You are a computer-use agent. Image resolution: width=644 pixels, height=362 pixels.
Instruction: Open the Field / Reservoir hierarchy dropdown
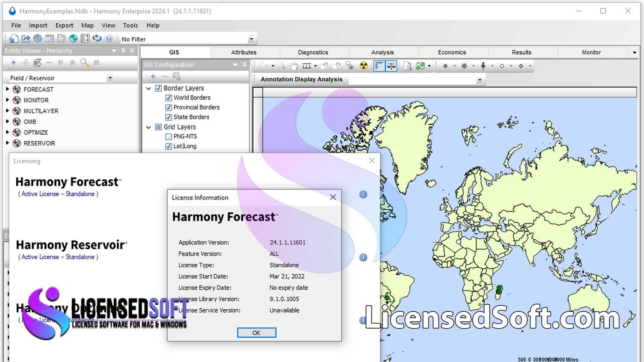coord(110,78)
